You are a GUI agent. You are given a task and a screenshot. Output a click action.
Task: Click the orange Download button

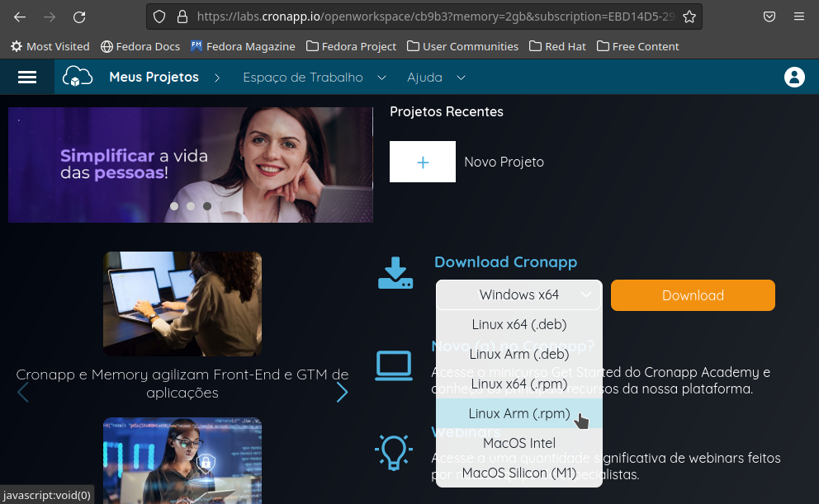pos(694,295)
